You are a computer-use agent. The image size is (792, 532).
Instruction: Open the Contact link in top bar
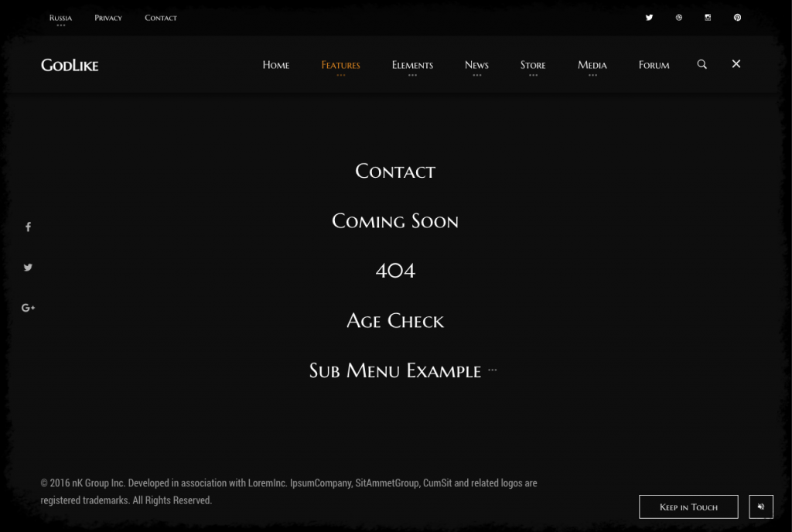pyautogui.click(x=161, y=18)
